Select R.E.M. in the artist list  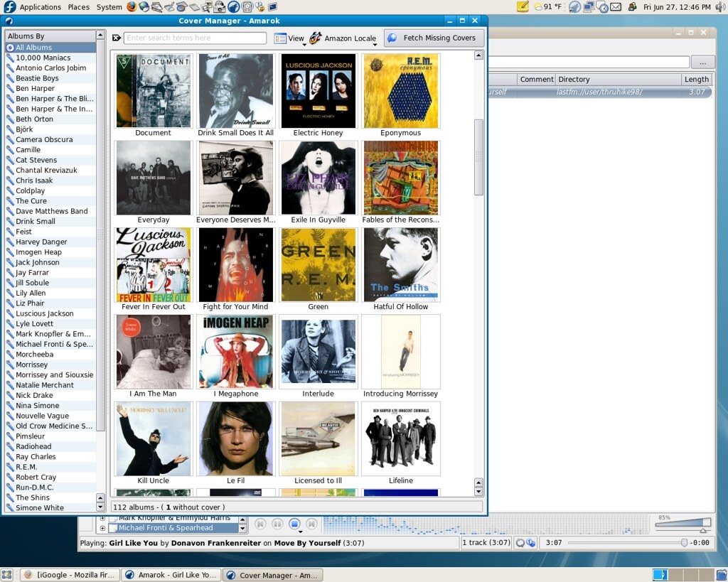tap(50, 467)
